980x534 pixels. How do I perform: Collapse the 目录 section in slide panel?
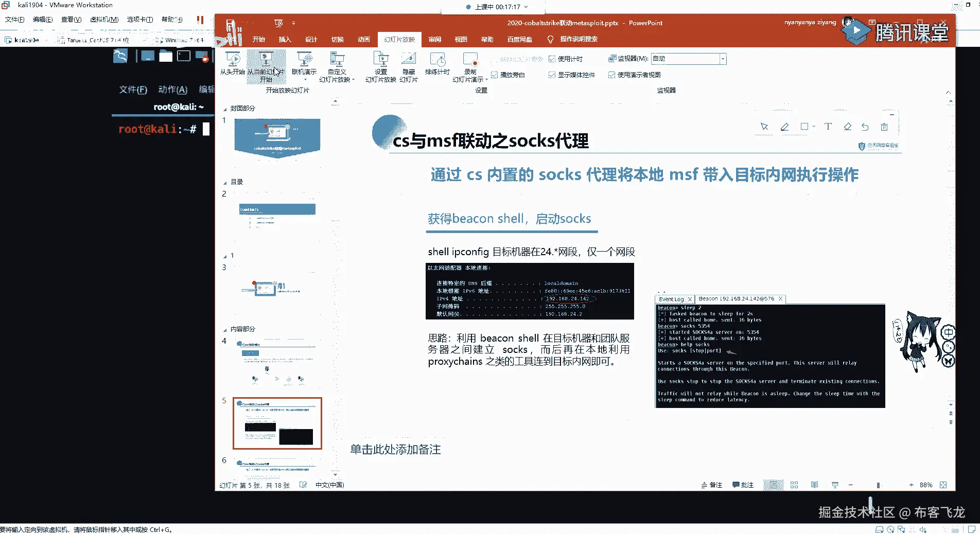(225, 183)
